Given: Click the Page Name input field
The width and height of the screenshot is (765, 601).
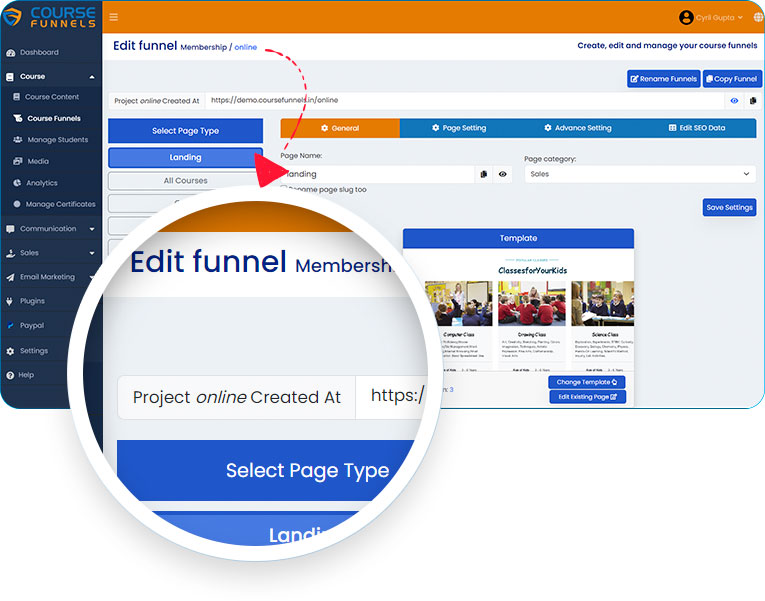Looking at the screenshot, I should (x=377, y=174).
